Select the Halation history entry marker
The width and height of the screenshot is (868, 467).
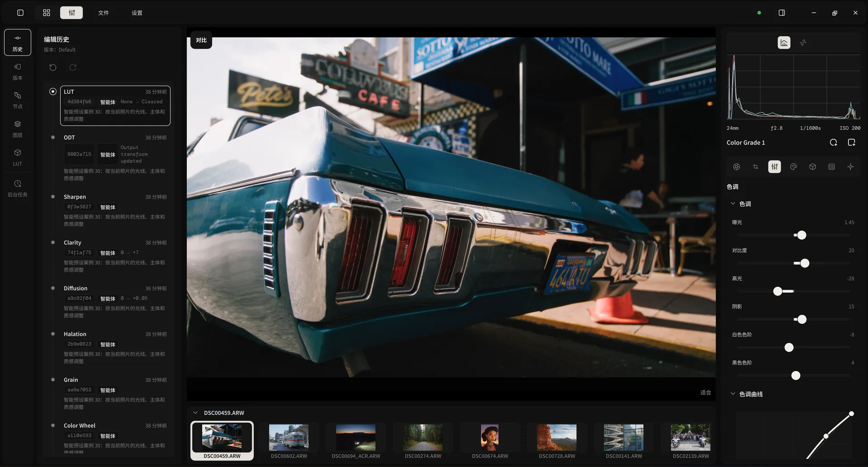(x=53, y=334)
